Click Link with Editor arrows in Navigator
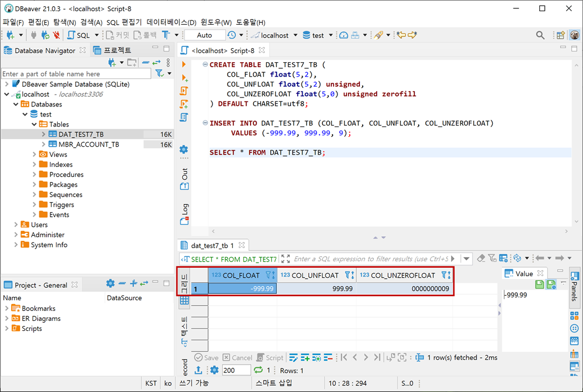This screenshot has height=392, width=583. coord(156,63)
